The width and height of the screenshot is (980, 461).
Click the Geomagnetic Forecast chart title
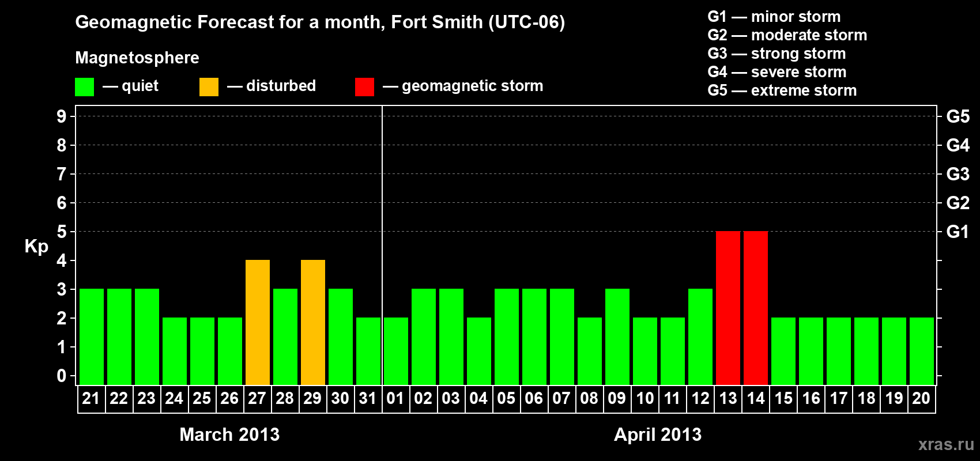(320, 22)
